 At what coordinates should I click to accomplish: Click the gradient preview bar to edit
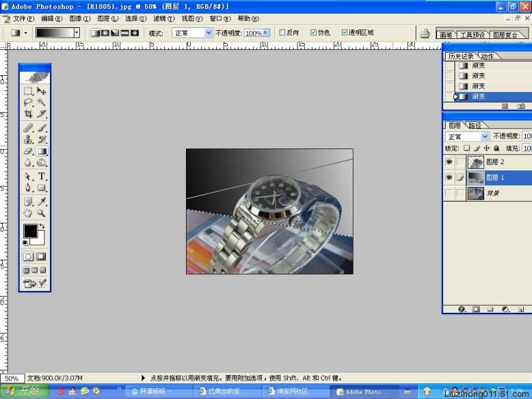[x=55, y=33]
